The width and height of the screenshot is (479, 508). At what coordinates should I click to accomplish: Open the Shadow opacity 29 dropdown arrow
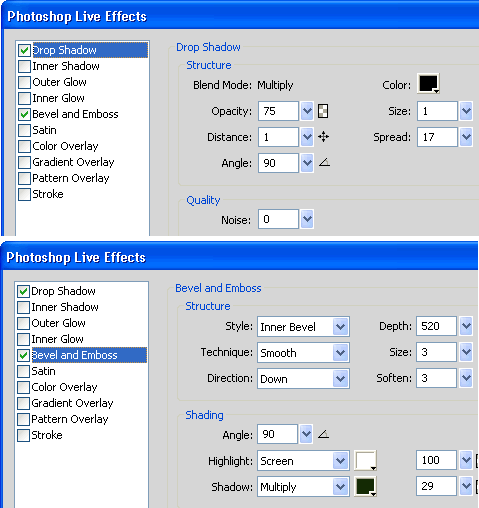pos(466,486)
